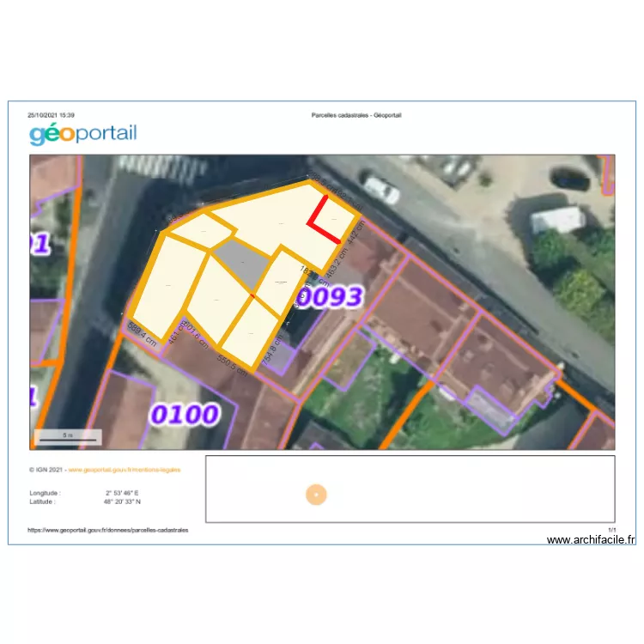Click parcel number 0100 label
The image size is (644, 644).
click(184, 415)
